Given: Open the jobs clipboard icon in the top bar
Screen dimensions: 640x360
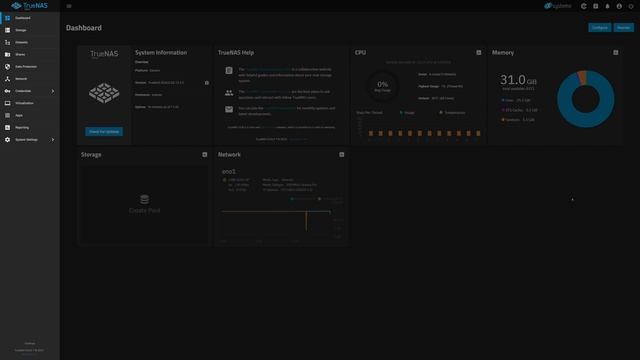Looking at the screenshot, I should [x=596, y=6].
